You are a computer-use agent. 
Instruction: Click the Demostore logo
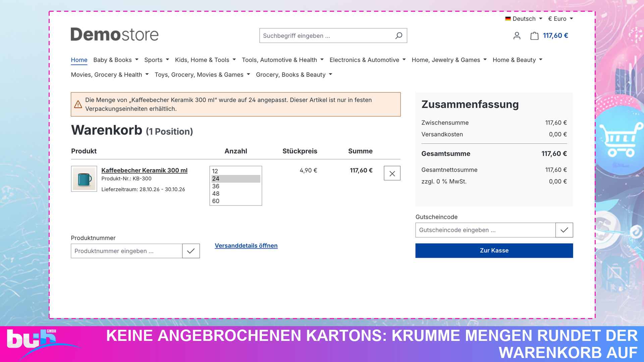click(114, 35)
